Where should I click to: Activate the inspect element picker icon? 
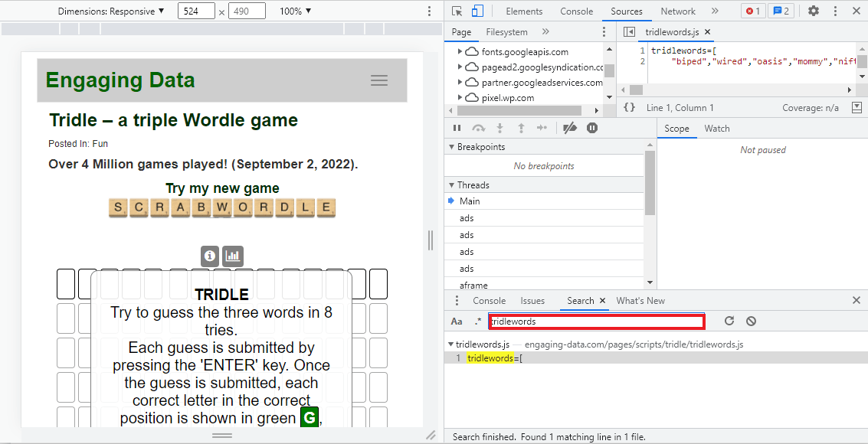pyautogui.click(x=457, y=11)
